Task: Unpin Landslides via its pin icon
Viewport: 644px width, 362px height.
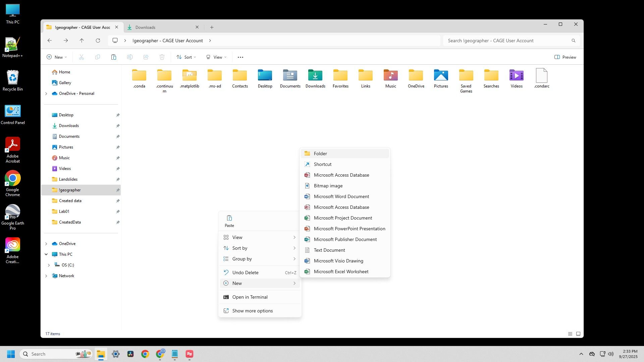Action: (x=118, y=179)
